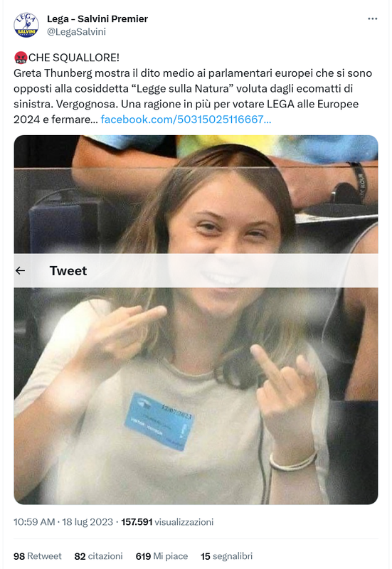Open the three-dot more options menu
Viewport: 392px width, 569px height.
coord(372,18)
